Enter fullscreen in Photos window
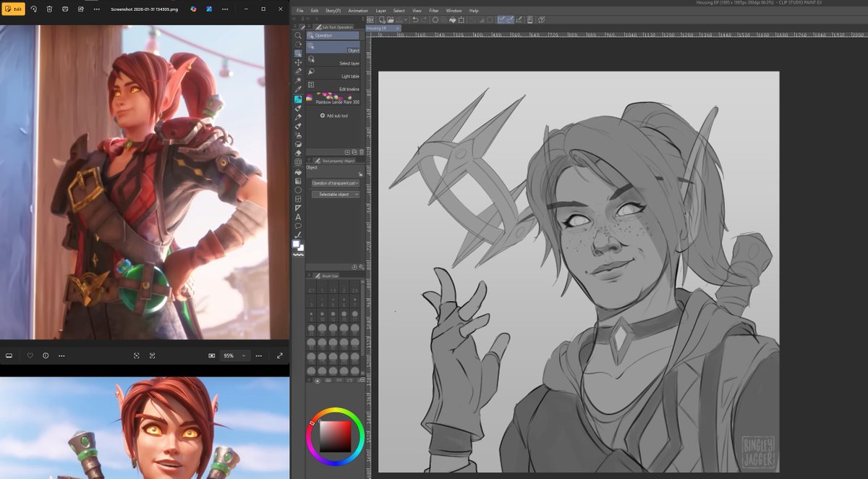 (x=280, y=355)
